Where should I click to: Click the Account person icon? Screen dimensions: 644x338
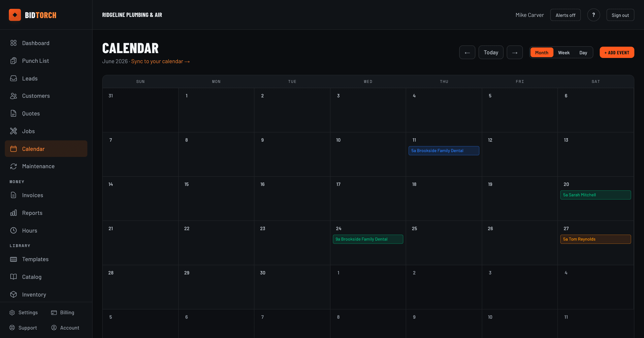(54, 328)
